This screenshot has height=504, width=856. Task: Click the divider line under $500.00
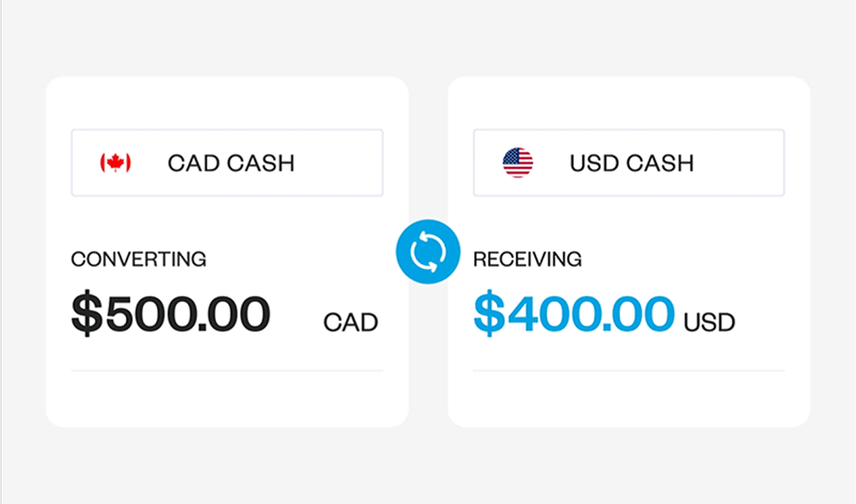[x=227, y=371]
